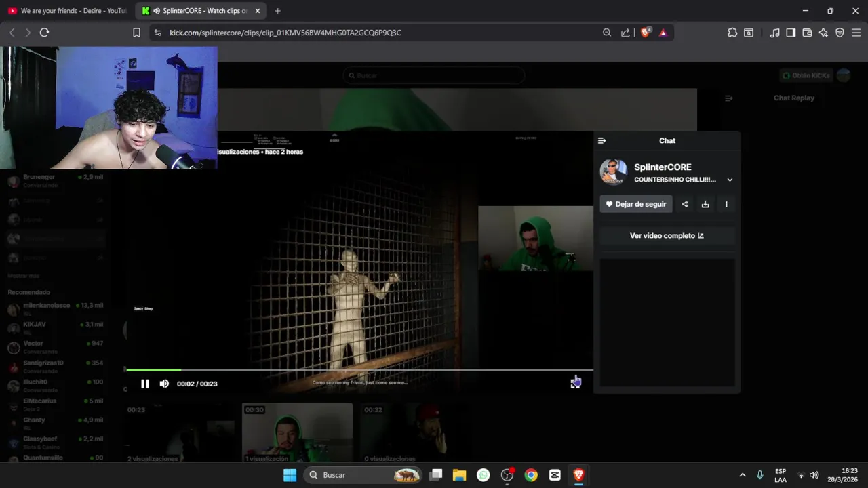Collapse background Chat Replay sidebar icon

(728, 98)
